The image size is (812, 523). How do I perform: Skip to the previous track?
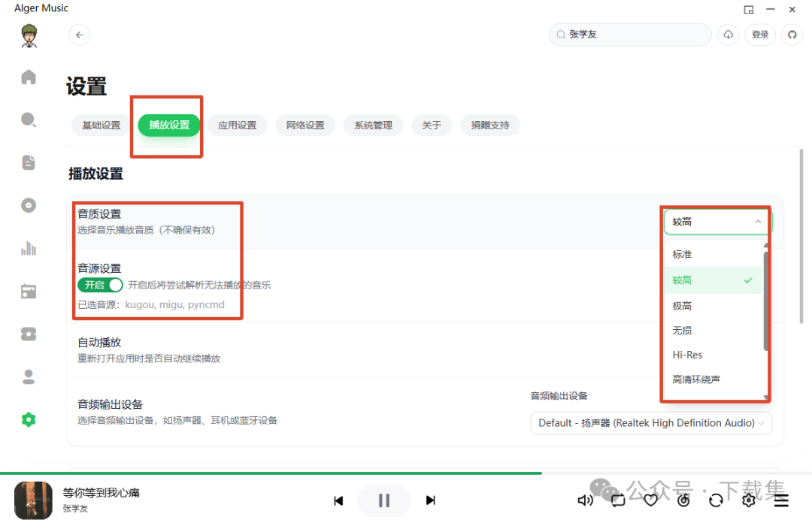(338, 500)
